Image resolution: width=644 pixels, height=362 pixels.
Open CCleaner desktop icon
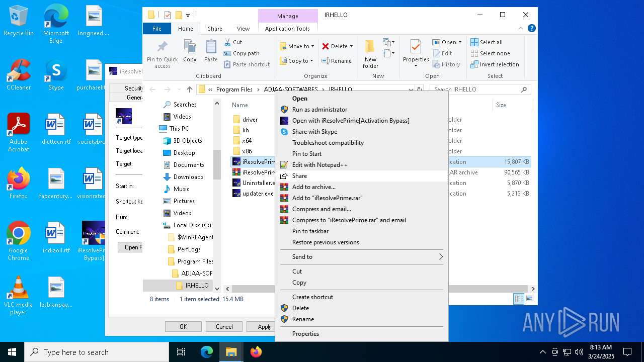[18, 75]
